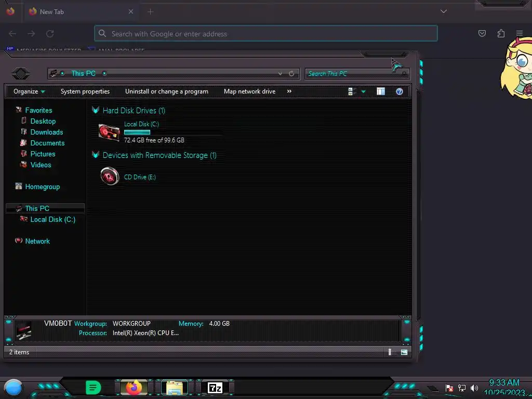Close the New Tab tab
This screenshot has width=532, height=399.
131,11
